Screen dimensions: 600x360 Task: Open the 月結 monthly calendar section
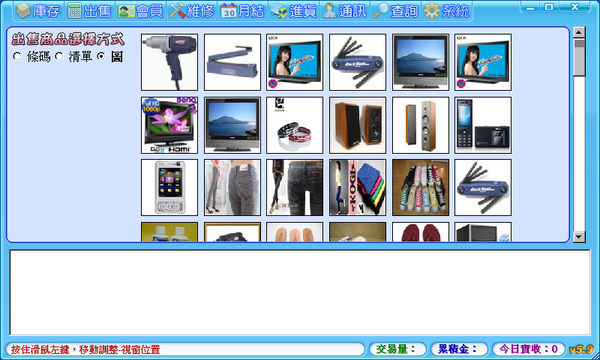click(243, 11)
